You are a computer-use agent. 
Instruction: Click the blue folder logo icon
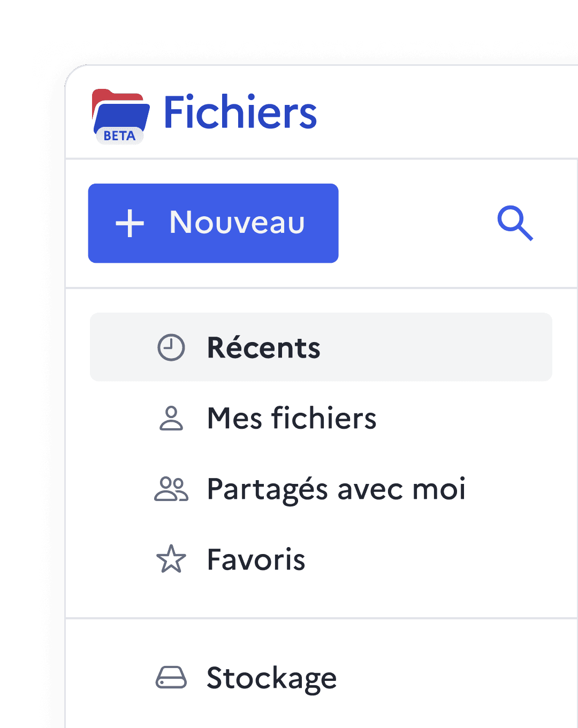121,113
